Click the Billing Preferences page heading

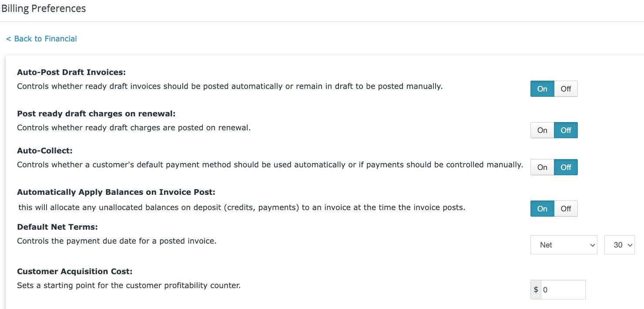tap(44, 8)
